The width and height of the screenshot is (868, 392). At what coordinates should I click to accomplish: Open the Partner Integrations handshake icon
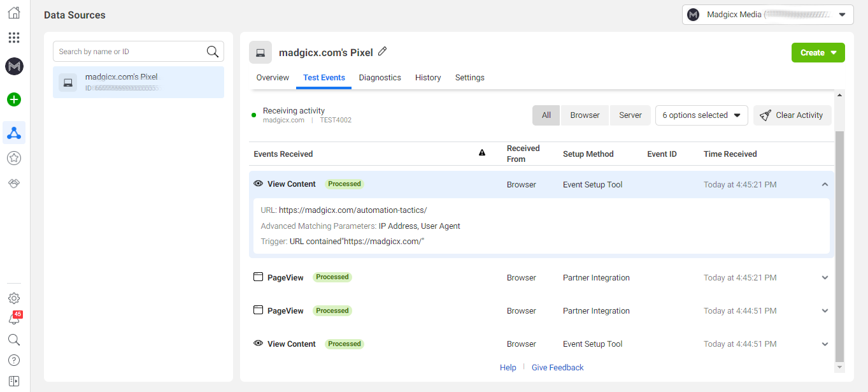pos(14,183)
